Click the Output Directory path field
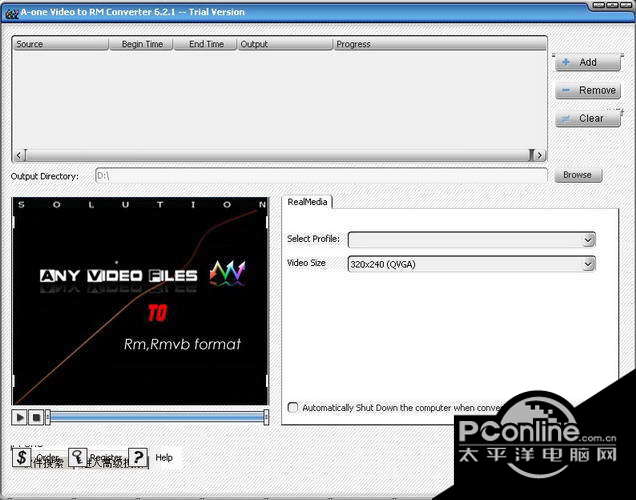Viewport: 636px width, 500px height. click(x=321, y=176)
